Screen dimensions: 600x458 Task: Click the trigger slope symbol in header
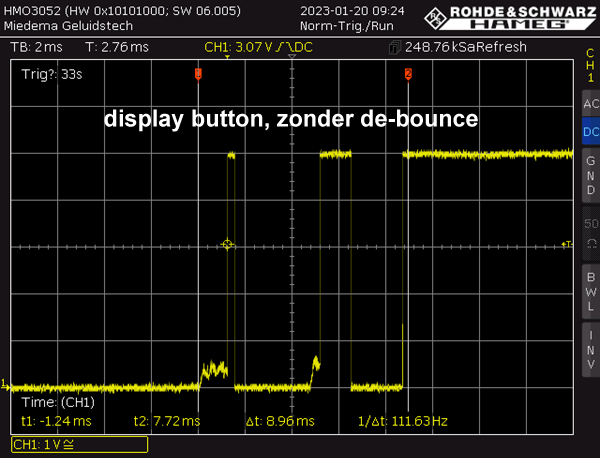[285, 47]
